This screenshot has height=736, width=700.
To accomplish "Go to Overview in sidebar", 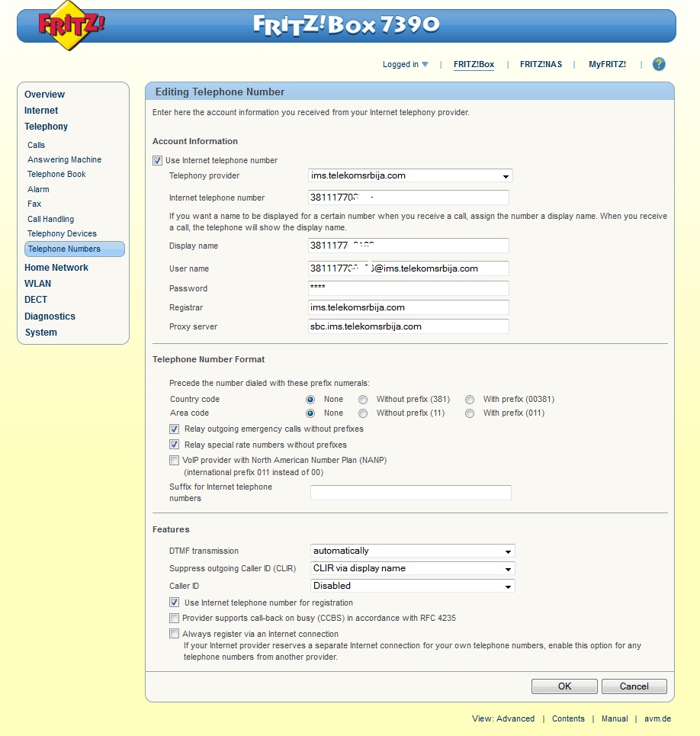I will pyautogui.click(x=44, y=95).
